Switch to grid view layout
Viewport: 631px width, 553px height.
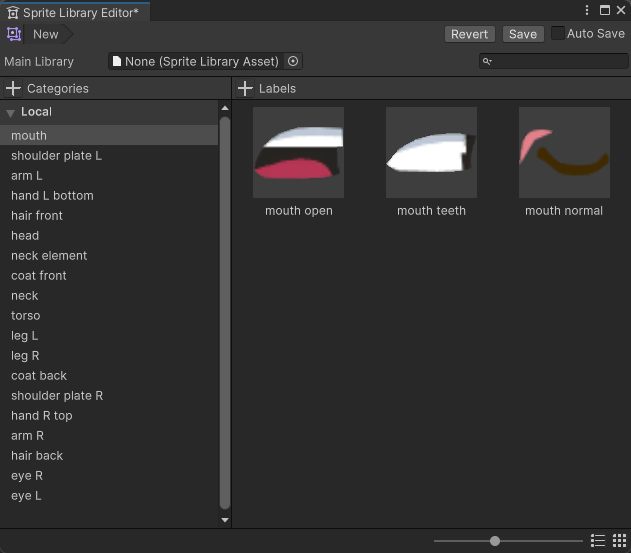coord(620,541)
